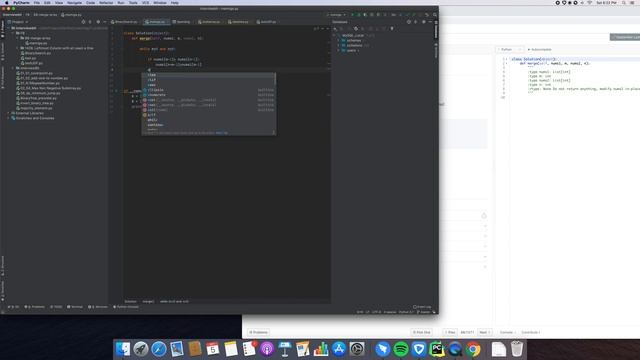
Task: Open Console dropdown in browser window
Action: click(x=508, y=332)
